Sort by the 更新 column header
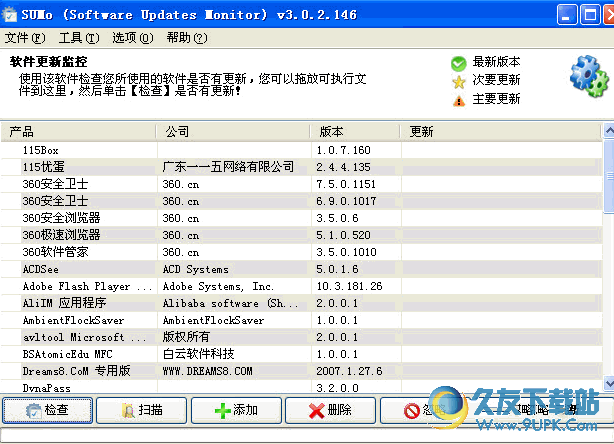The width and height of the screenshot is (614, 444). click(500, 132)
